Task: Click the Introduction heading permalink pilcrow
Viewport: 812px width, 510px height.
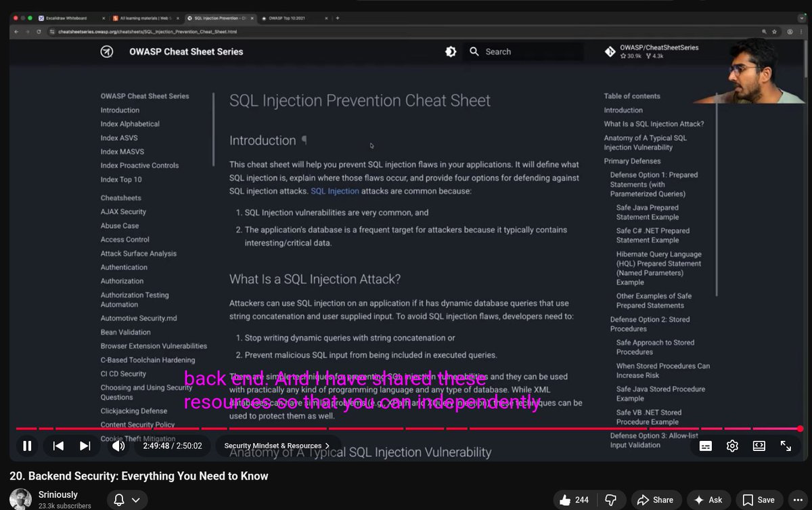Action: 304,140
